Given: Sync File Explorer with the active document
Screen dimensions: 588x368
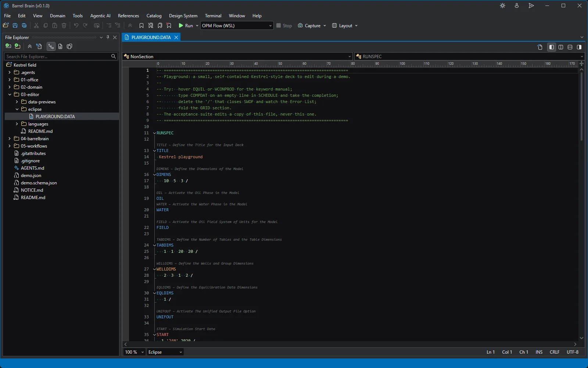Looking at the screenshot, I should coord(39,46).
